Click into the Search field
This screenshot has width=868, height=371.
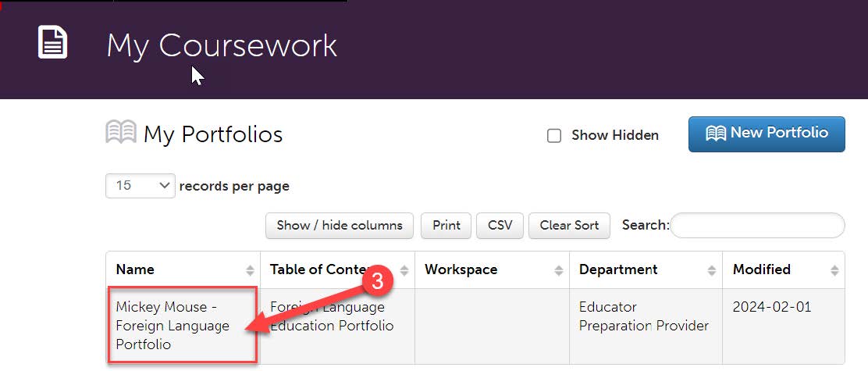[x=757, y=226]
